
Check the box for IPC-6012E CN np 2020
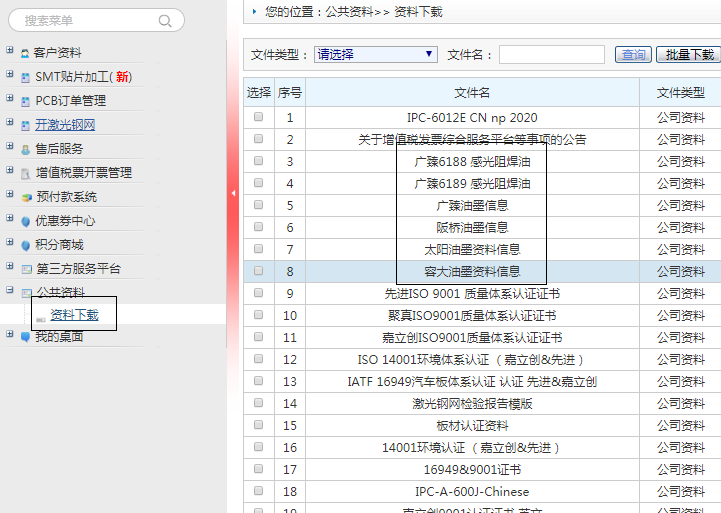pyautogui.click(x=259, y=117)
